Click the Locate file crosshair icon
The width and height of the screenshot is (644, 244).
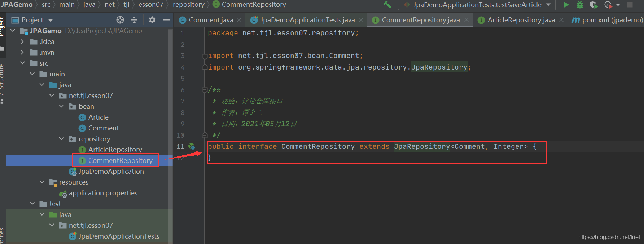pos(120,20)
